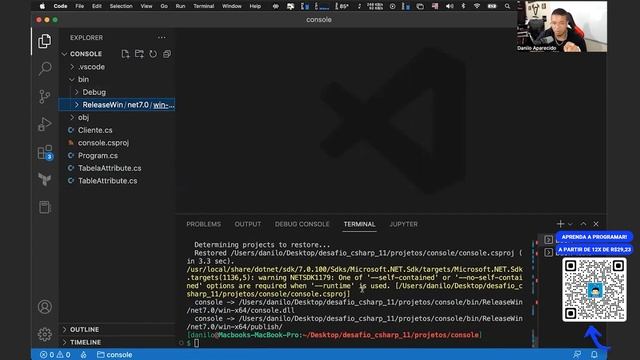Viewport: 640px width, 360px height.
Task: Open the Apple menu
Action: [x=42, y=6]
